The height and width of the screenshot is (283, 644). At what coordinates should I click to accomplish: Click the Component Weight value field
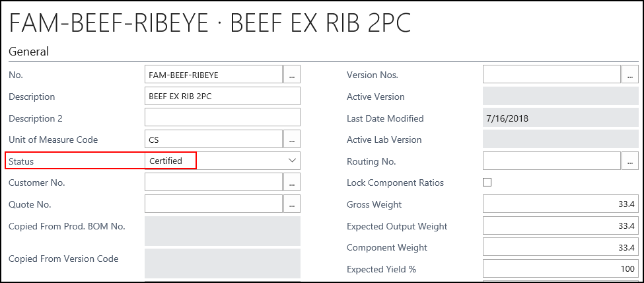561,247
